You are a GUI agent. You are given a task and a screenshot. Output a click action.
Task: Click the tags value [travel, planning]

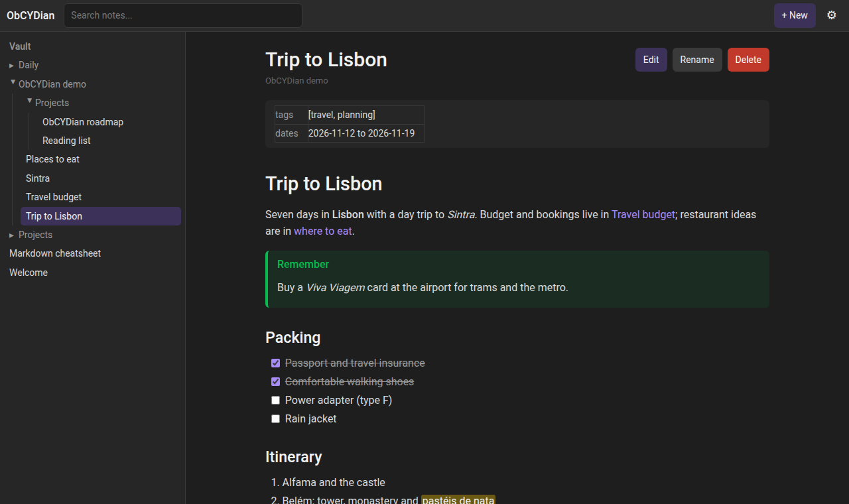tap(342, 115)
